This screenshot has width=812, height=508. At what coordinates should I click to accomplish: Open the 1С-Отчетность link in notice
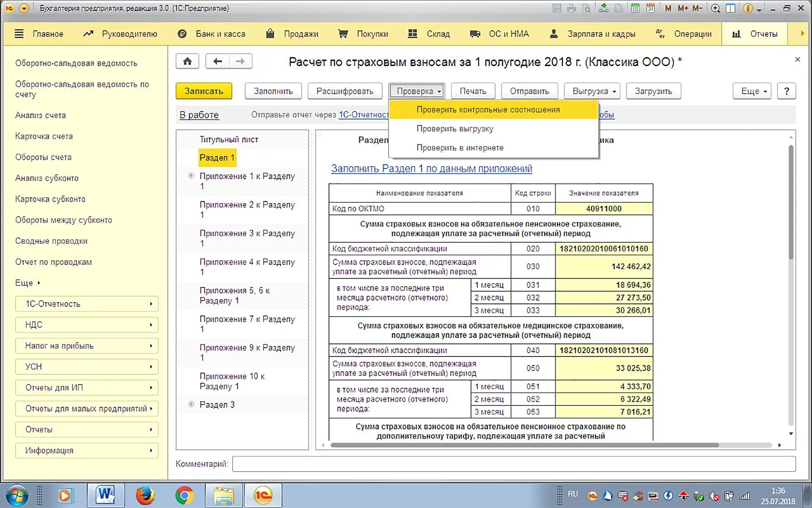click(364, 115)
